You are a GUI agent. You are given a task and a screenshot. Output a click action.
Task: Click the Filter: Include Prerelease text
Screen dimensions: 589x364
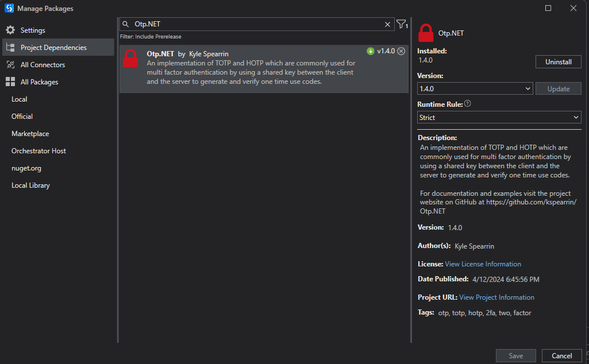click(x=150, y=36)
